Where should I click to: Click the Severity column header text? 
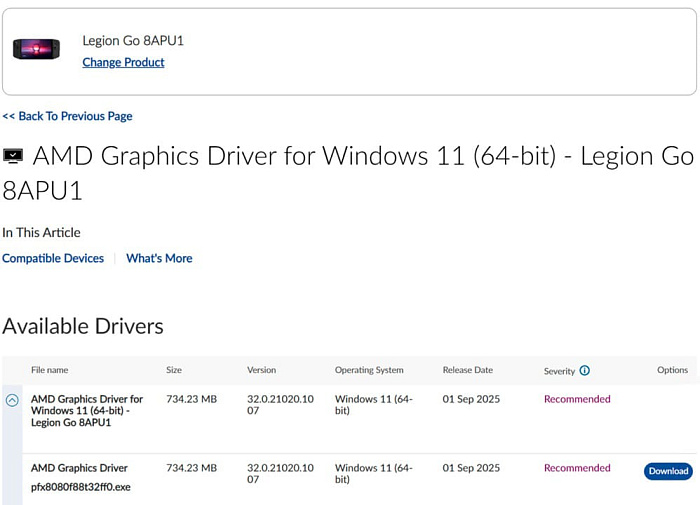(x=559, y=371)
